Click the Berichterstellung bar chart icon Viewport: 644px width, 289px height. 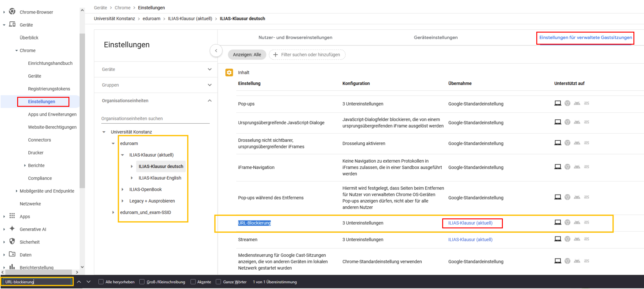click(12, 267)
